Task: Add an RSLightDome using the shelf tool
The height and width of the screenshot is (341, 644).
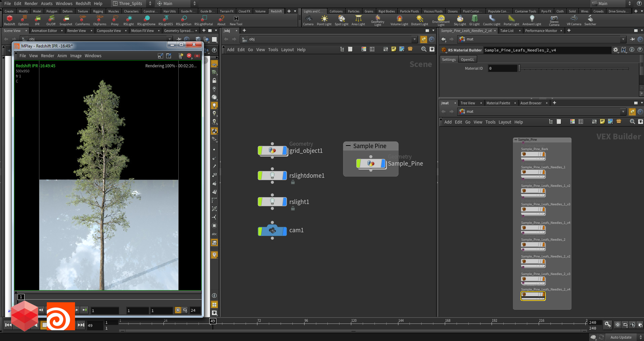Action: point(146,20)
